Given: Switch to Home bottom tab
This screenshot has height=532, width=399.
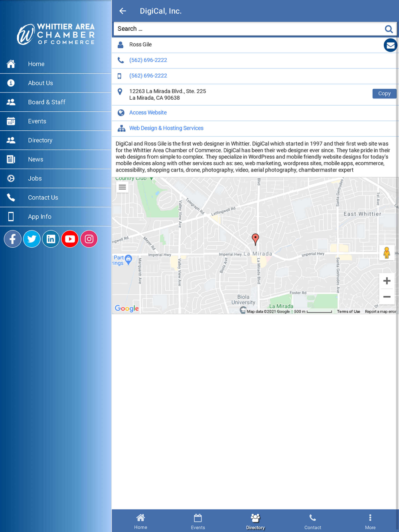Looking at the screenshot, I should pyautogui.click(x=140, y=521).
